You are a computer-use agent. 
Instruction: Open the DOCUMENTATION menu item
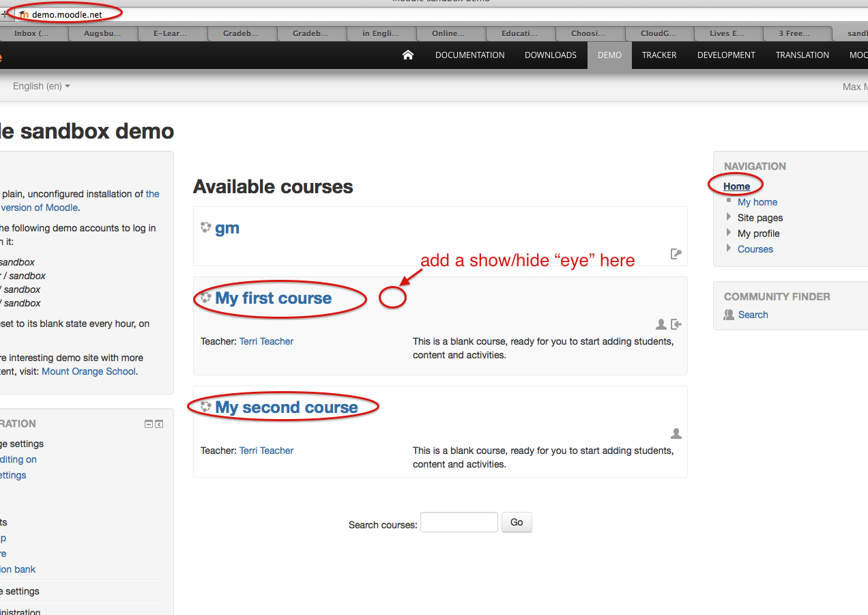point(470,55)
